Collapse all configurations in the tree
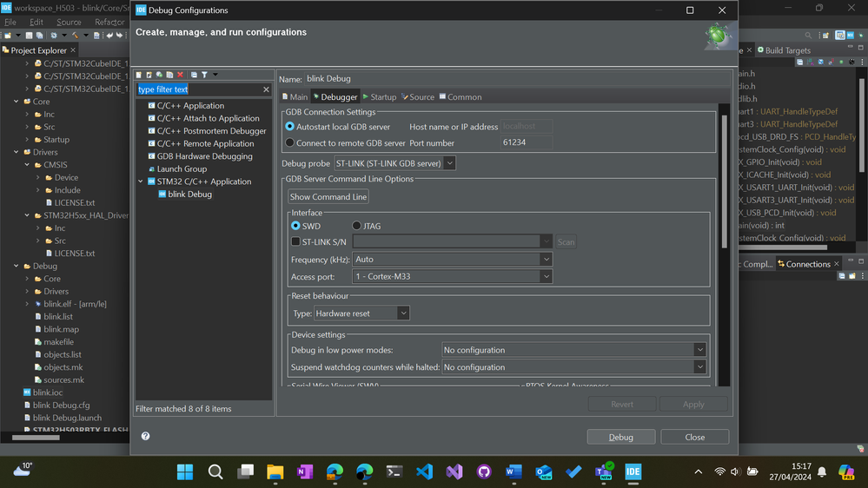This screenshot has width=868, height=488. click(x=194, y=75)
